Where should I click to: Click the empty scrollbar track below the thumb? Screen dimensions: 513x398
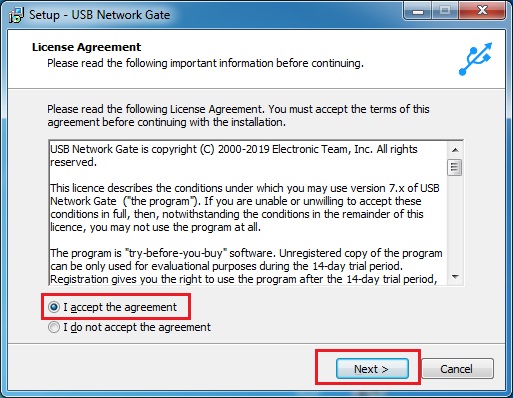point(455,223)
